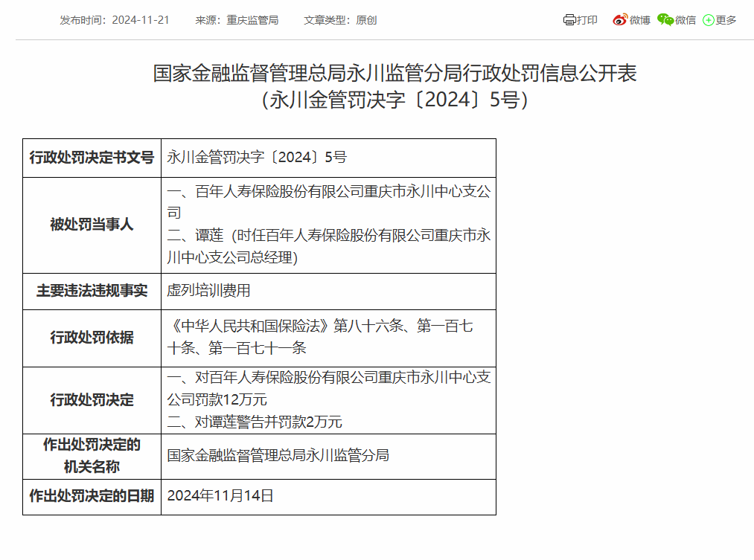754x560 pixels.
Task: Click the Weibo share icon
Action: pyautogui.click(x=620, y=19)
